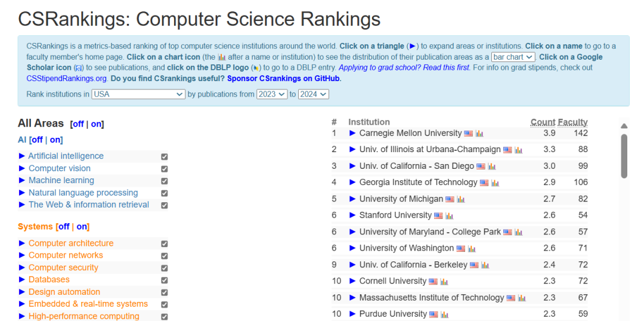Click the US flag beside UC Berkeley
The height and width of the screenshot is (321, 644).
click(x=474, y=265)
